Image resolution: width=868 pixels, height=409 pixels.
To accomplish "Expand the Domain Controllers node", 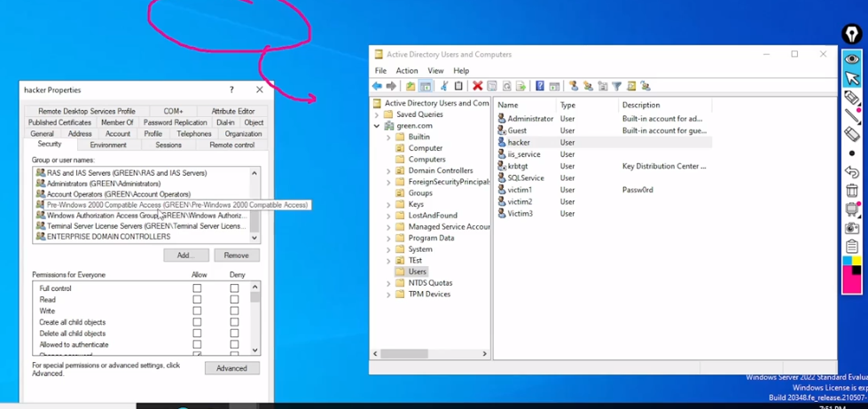I will tap(388, 170).
